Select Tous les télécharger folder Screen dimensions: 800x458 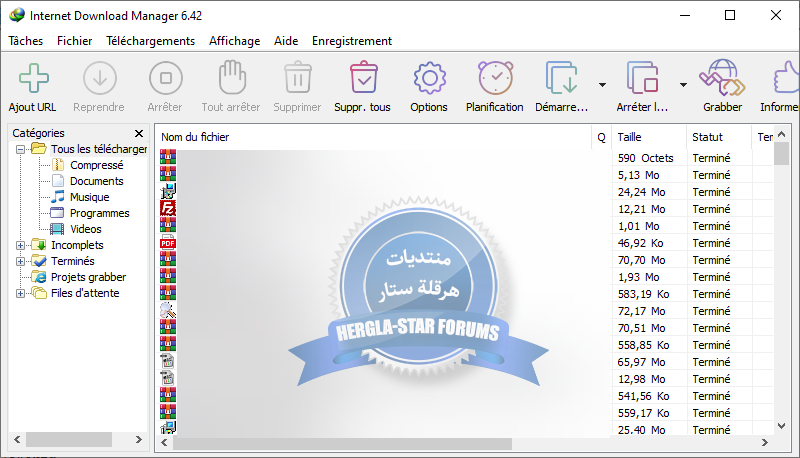(x=98, y=149)
